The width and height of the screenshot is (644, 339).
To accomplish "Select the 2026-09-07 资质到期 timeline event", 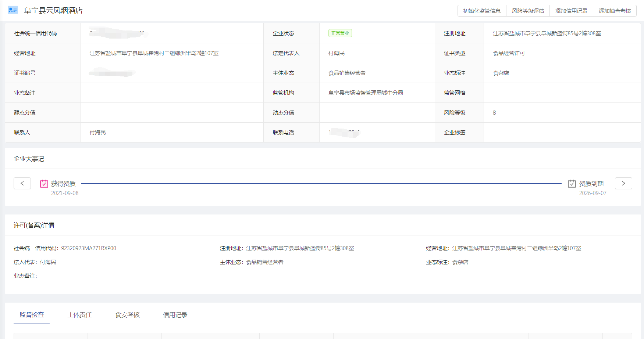I will [591, 184].
